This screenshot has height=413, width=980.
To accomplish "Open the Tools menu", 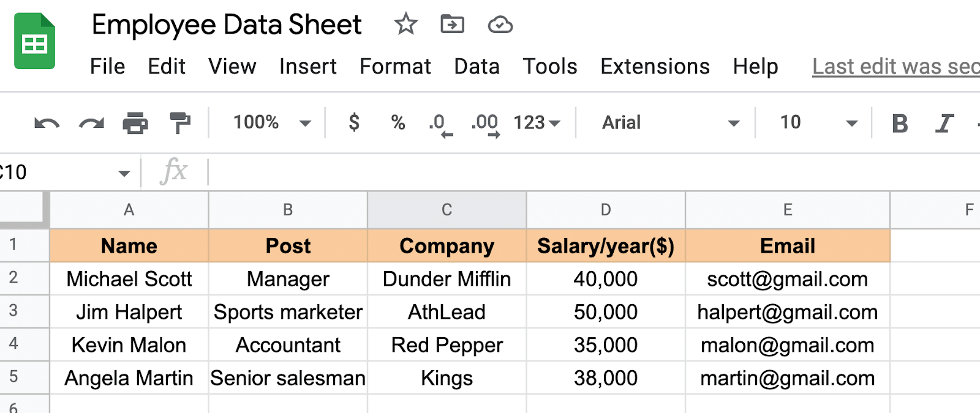I will [550, 66].
